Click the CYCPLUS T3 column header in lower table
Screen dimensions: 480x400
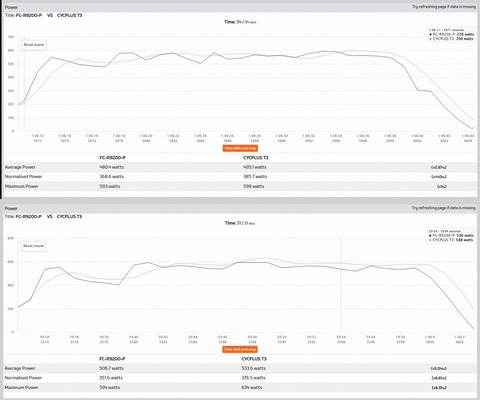pyautogui.click(x=254, y=359)
